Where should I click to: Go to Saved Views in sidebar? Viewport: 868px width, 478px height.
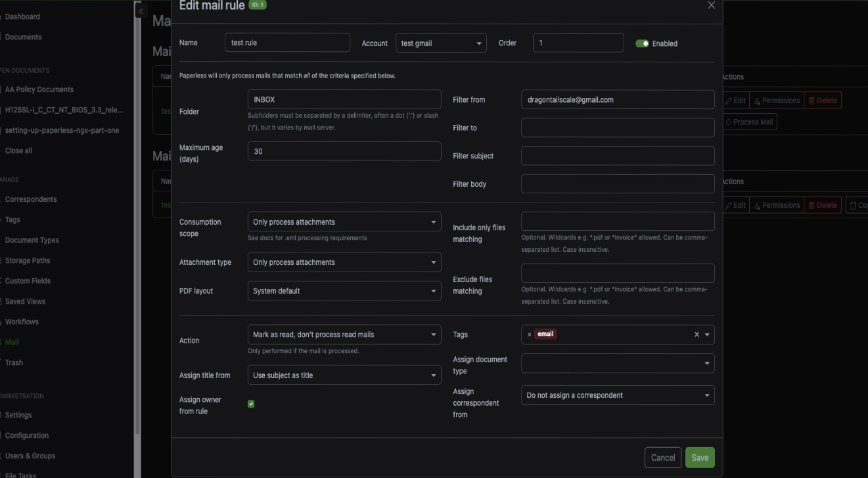click(25, 301)
